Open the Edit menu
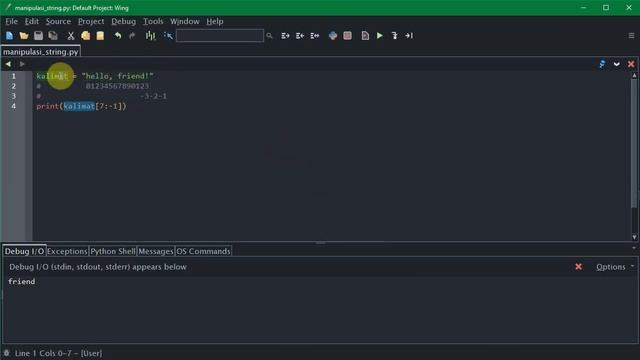The width and height of the screenshot is (640, 360). [x=31, y=21]
